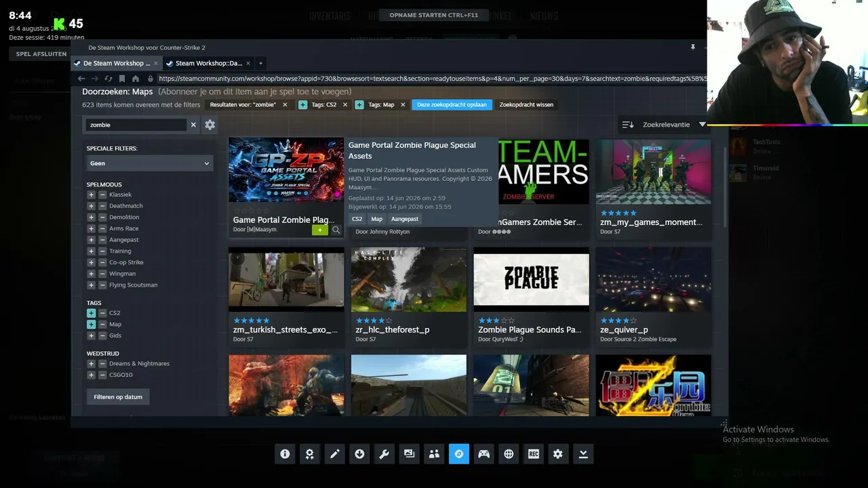Click the Opname starten CTRL+F11 button
Image resolution: width=868 pixels, height=488 pixels.
click(433, 15)
